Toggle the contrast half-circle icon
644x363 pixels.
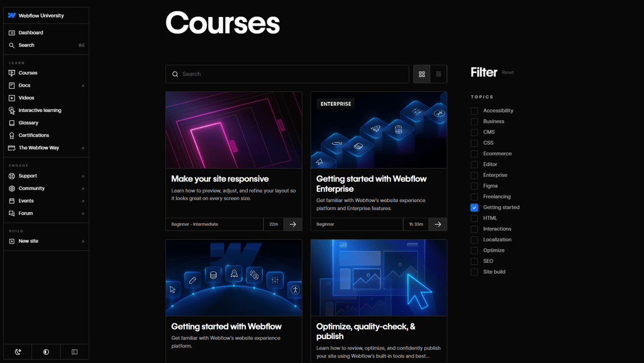tap(46, 352)
